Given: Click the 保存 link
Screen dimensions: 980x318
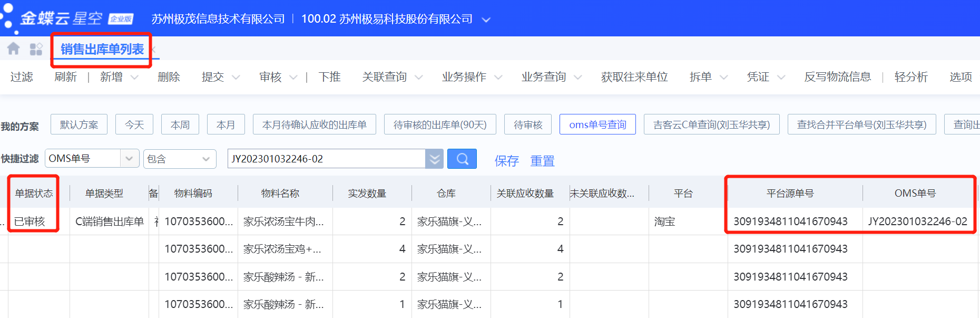Looking at the screenshot, I should 507,161.
